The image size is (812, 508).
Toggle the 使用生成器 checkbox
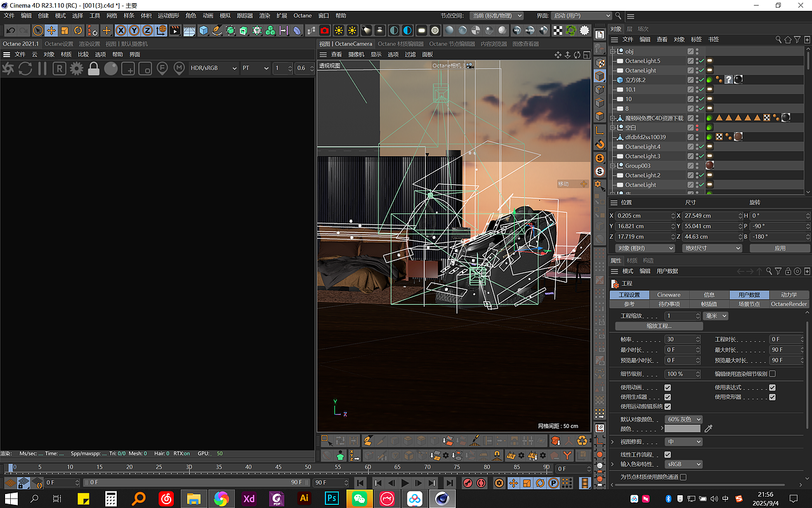pyautogui.click(x=667, y=397)
